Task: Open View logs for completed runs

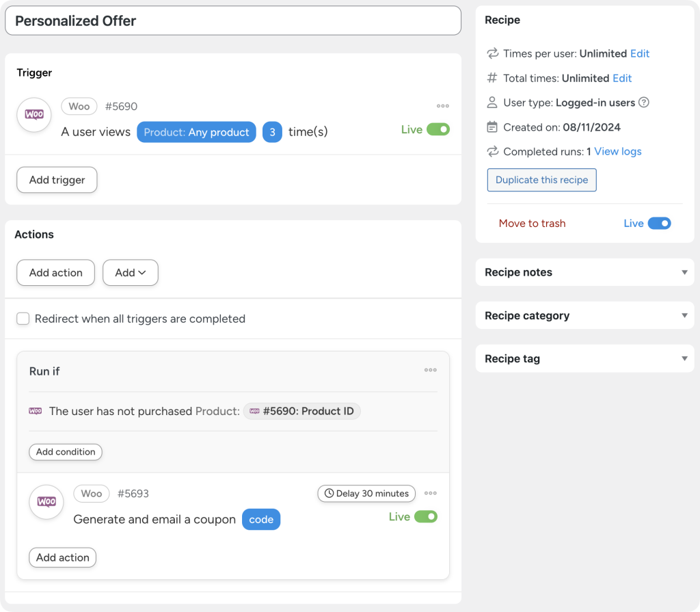Action: pyautogui.click(x=617, y=152)
